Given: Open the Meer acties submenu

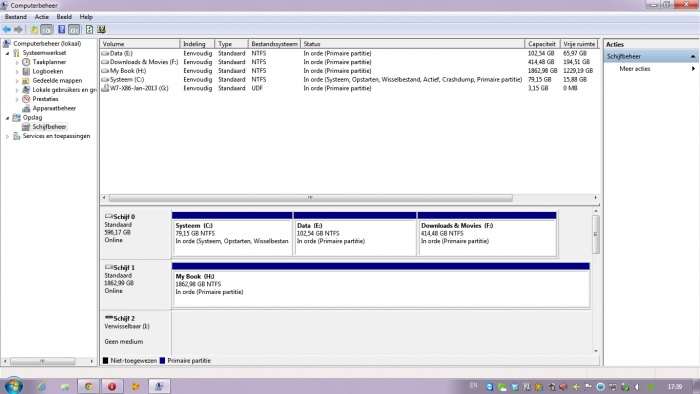Looking at the screenshot, I should (x=650, y=69).
